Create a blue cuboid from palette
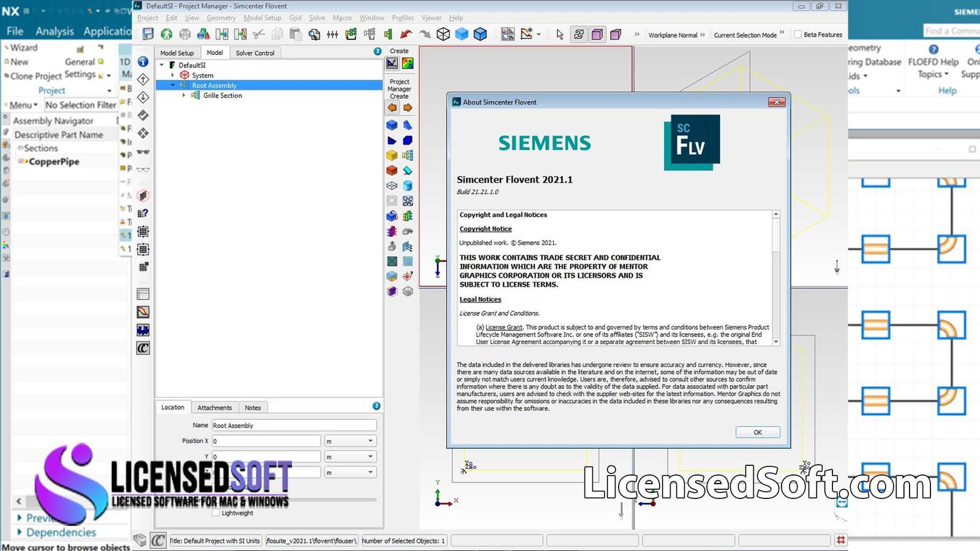 (x=392, y=125)
